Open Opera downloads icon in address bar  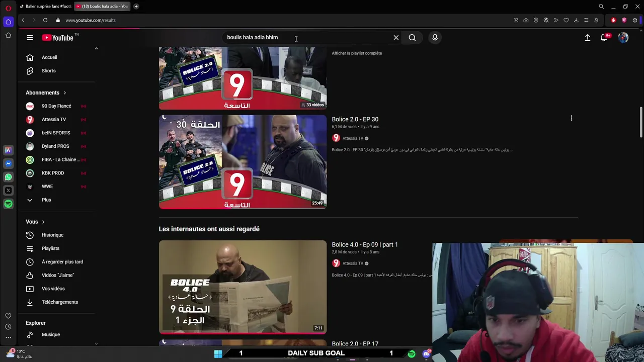[x=576, y=20]
